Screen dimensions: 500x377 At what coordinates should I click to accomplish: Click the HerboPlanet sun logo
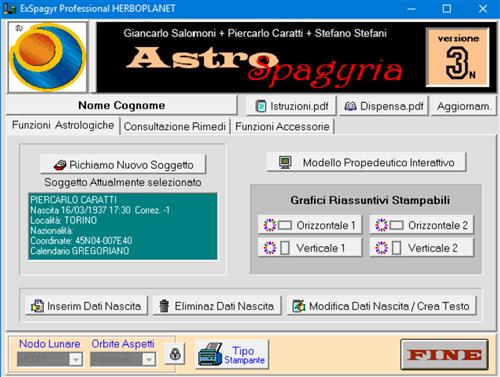coord(48,57)
